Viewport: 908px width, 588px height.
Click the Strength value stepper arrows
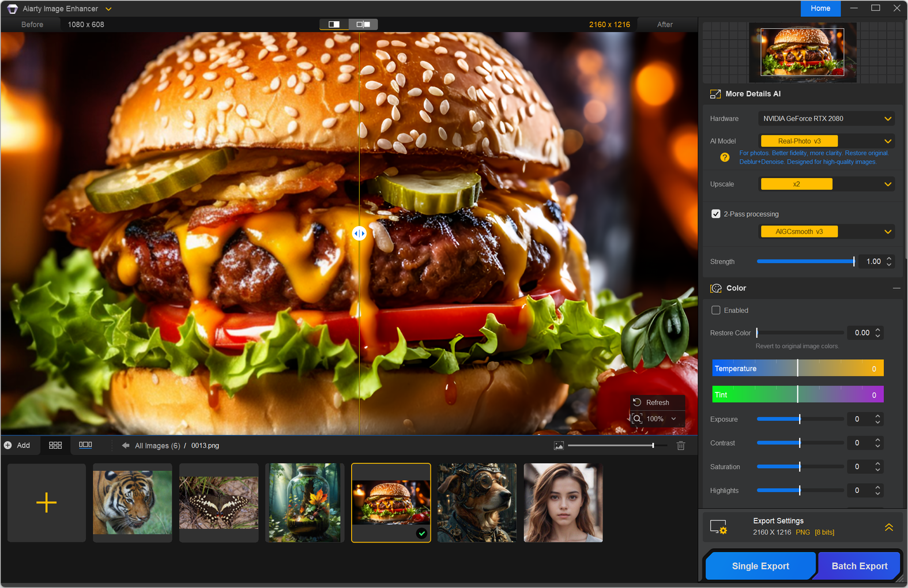click(x=889, y=262)
